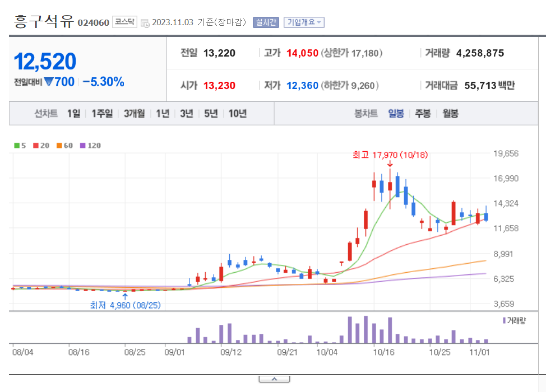Select the 1일 line chart period
546x392 pixels.
tap(73, 113)
